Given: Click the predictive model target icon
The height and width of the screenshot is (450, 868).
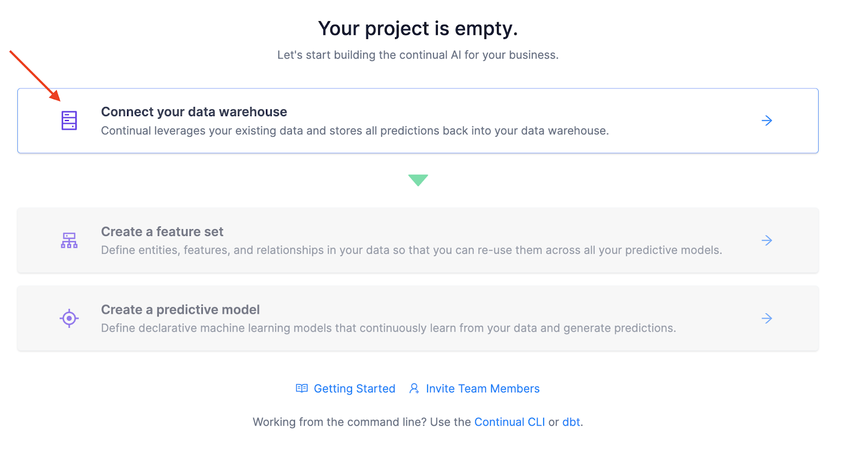Looking at the screenshot, I should 69,318.
